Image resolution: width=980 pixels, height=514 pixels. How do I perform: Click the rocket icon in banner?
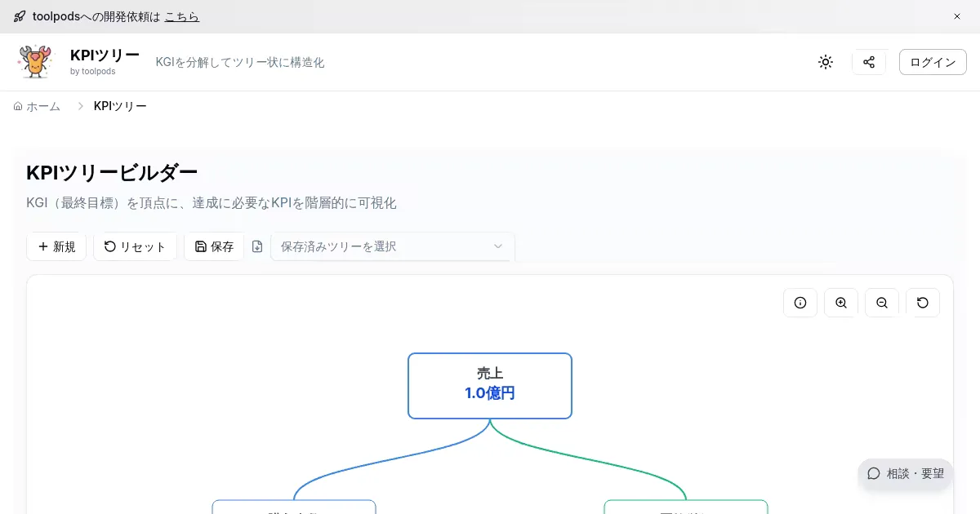(20, 16)
